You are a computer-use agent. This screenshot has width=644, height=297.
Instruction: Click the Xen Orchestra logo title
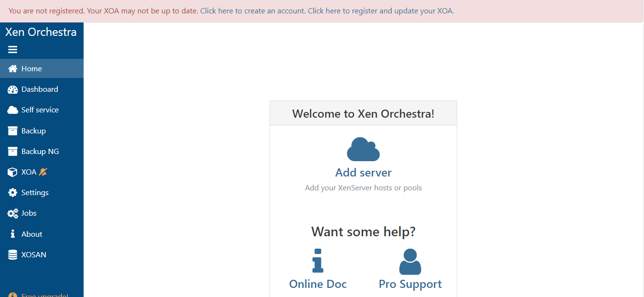tap(41, 32)
